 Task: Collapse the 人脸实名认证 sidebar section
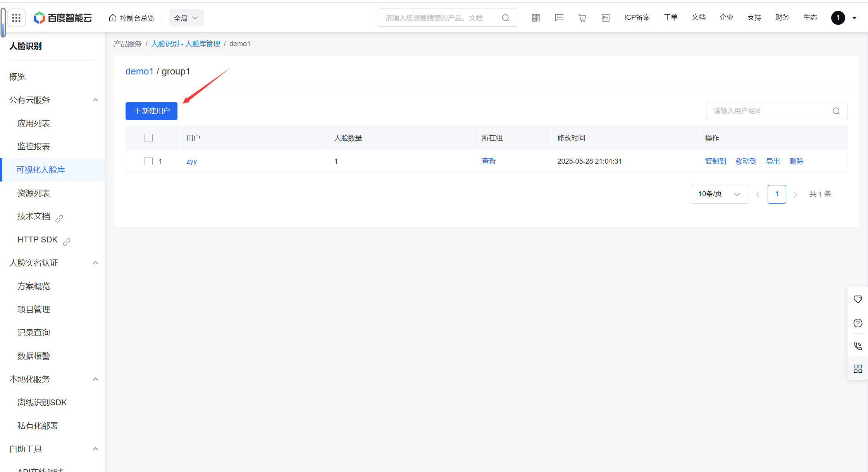pos(95,263)
